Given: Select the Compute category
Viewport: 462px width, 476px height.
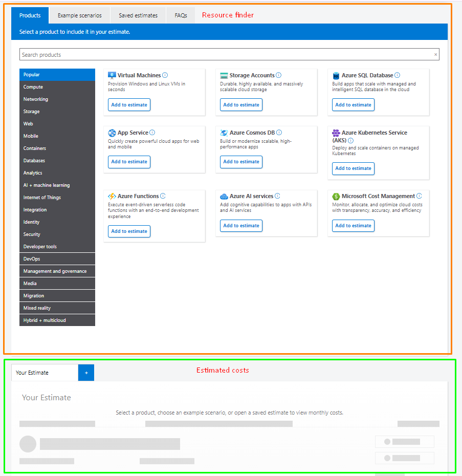Looking at the screenshot, I should pyautogui.click(x=57, y=87).
